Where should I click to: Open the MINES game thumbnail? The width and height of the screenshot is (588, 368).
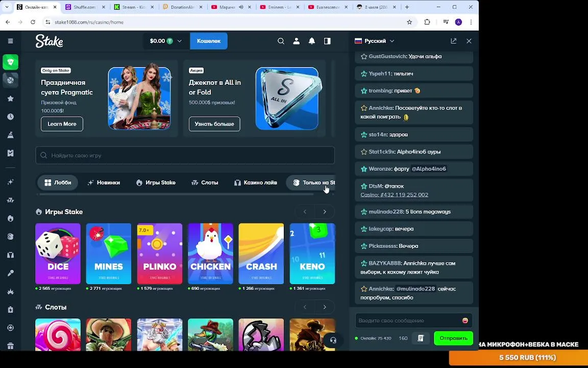tap(108, 254)
